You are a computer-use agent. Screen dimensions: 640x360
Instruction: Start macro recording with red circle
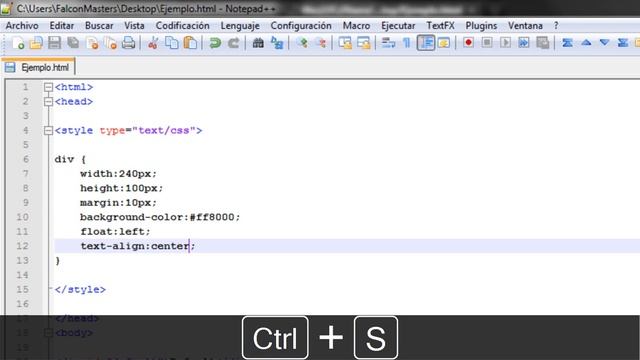468,42
